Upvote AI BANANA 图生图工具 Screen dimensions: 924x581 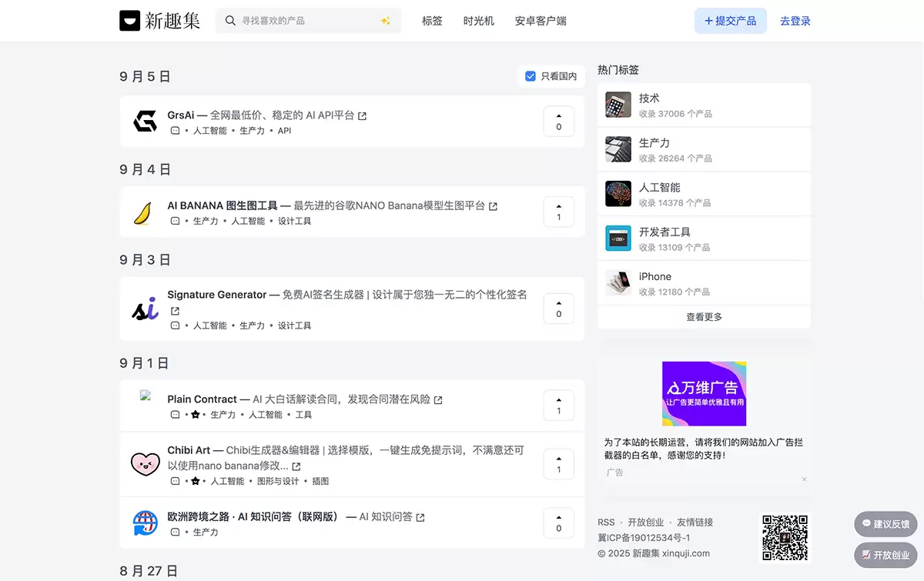558,212
